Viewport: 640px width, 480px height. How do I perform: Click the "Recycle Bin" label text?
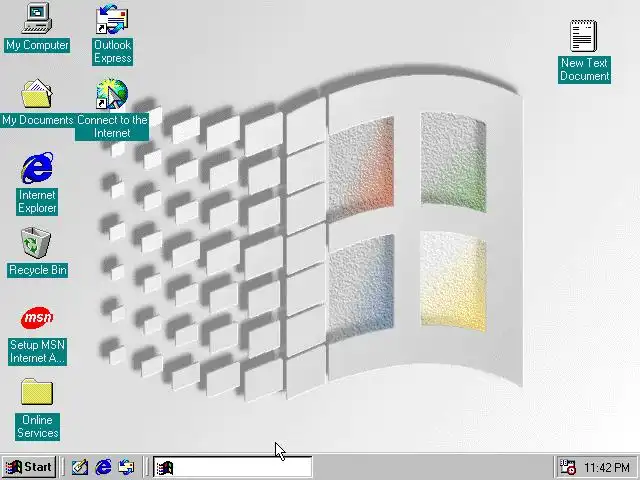(x=38, y=270)
